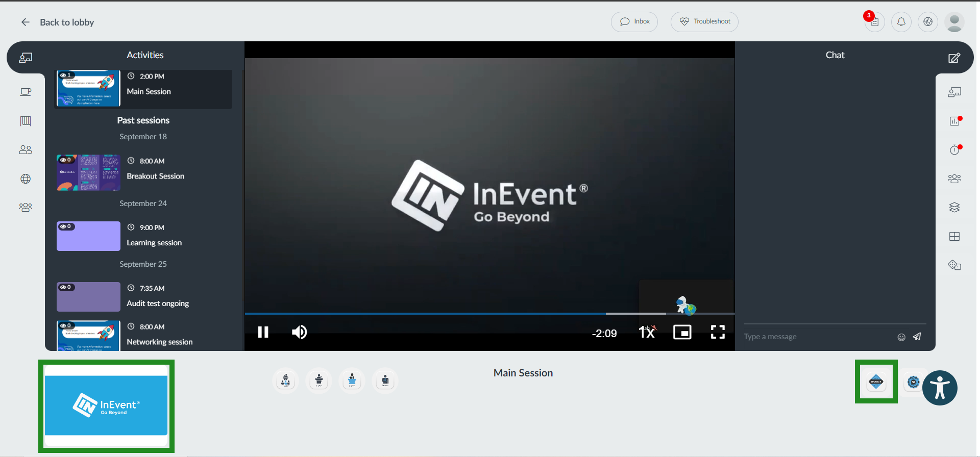Image resolution: width=980 pixels, height=457 pixels.
Task: Click the September 24 date label
Action: coord(143,204)
